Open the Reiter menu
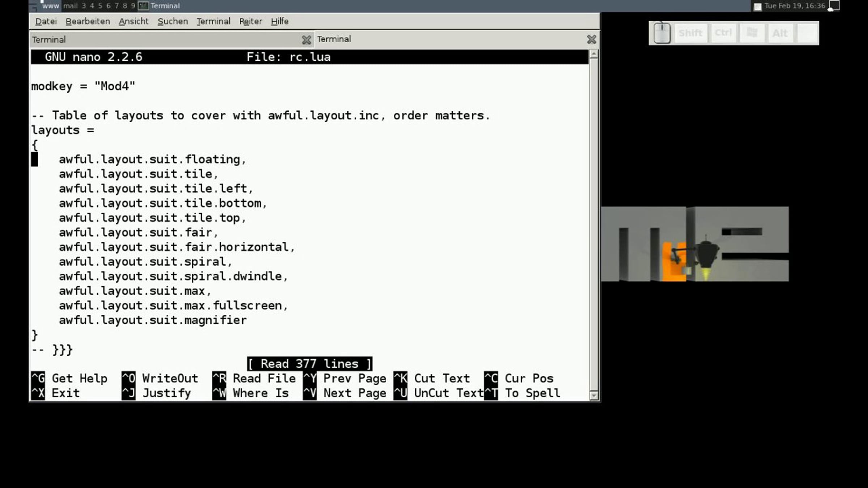 (250, 21)
